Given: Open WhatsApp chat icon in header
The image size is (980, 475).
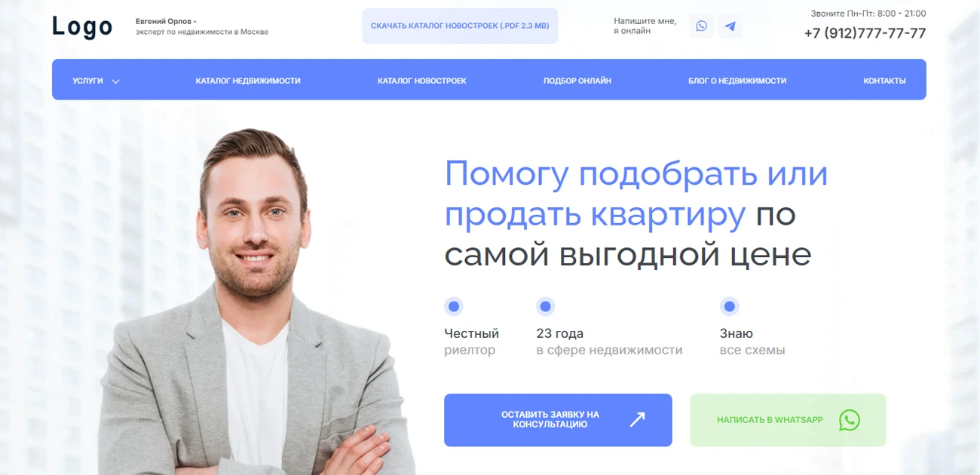Looking at the screenshot, I should pos(701,26).
